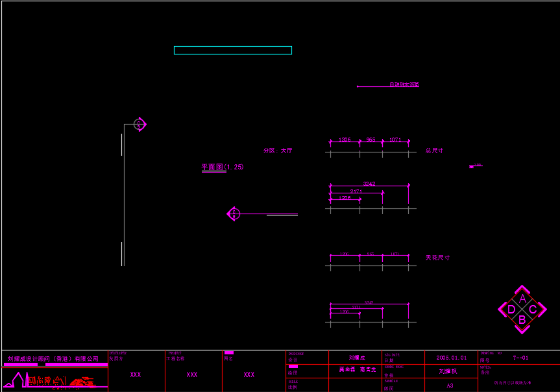560x392 pixels.
Task: Select the 分区：大厅 label
Action: pos(278,151)
